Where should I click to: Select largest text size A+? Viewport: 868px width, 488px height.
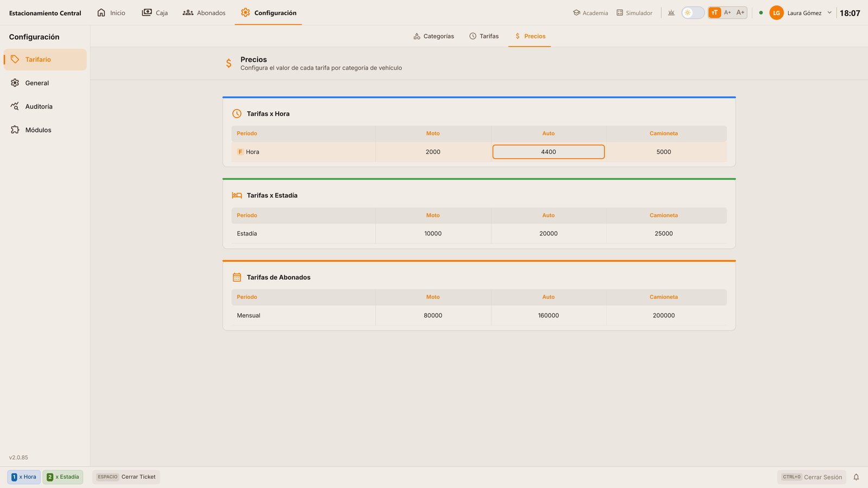click(x=741, y=12)
